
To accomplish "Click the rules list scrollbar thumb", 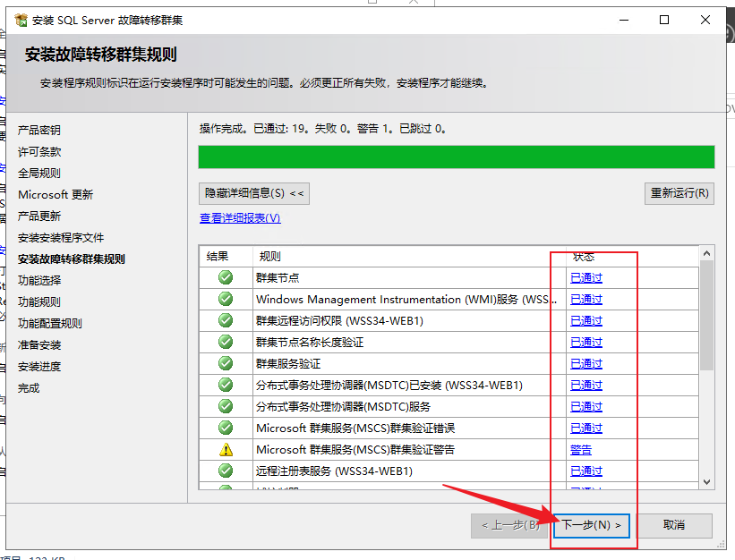I will tap(707, 315).
